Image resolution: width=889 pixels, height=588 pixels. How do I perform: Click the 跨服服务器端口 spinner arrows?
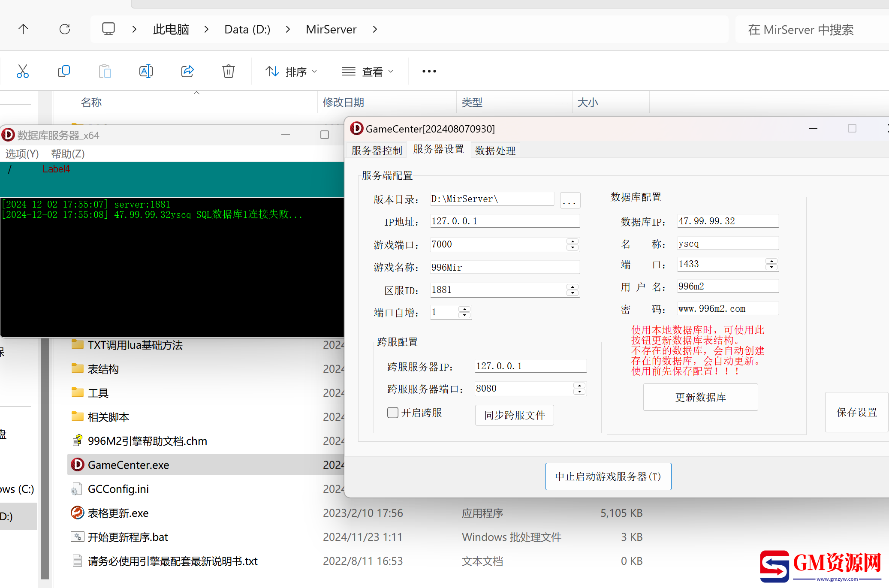(x=579, y=389)
